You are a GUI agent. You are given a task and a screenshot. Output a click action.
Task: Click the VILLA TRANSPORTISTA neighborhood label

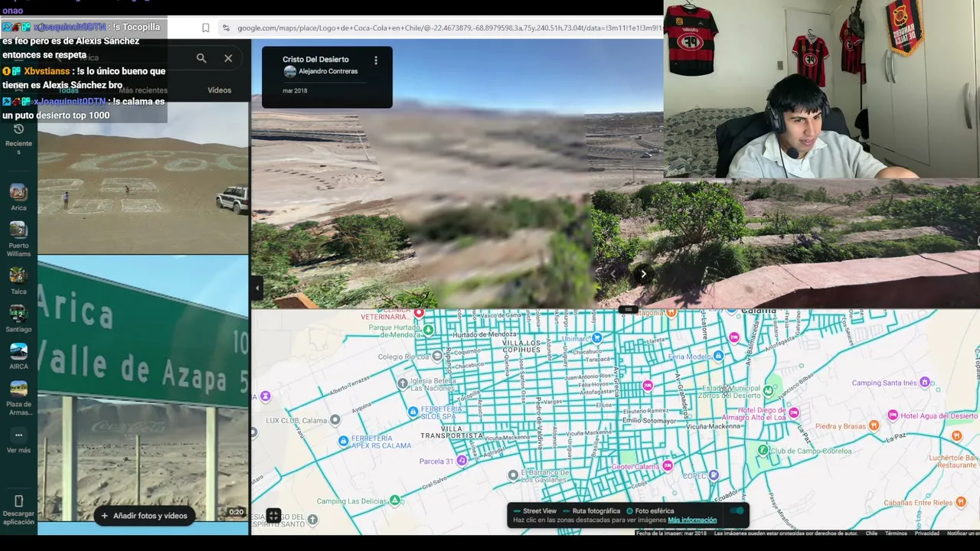pyautogui.click(x=451, y=432)
